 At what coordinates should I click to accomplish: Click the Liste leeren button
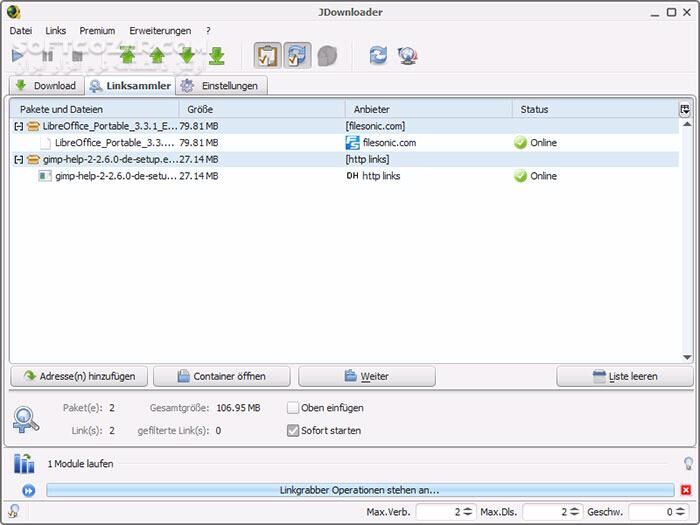click(x=625, y=376)
